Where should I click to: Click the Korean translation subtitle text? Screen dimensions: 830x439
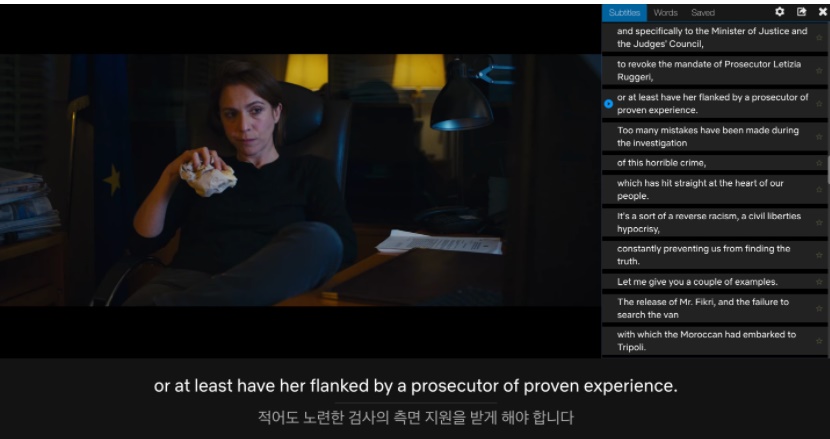pos(416,417)
